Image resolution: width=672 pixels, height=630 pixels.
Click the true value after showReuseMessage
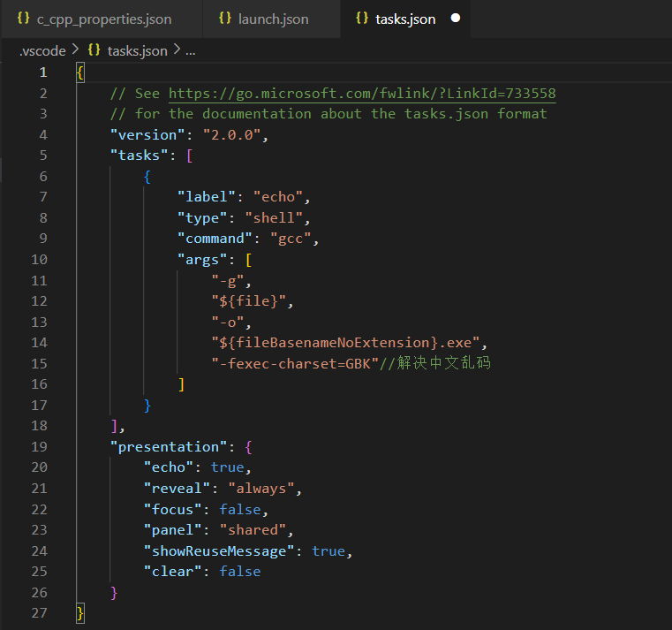[328, 551]
